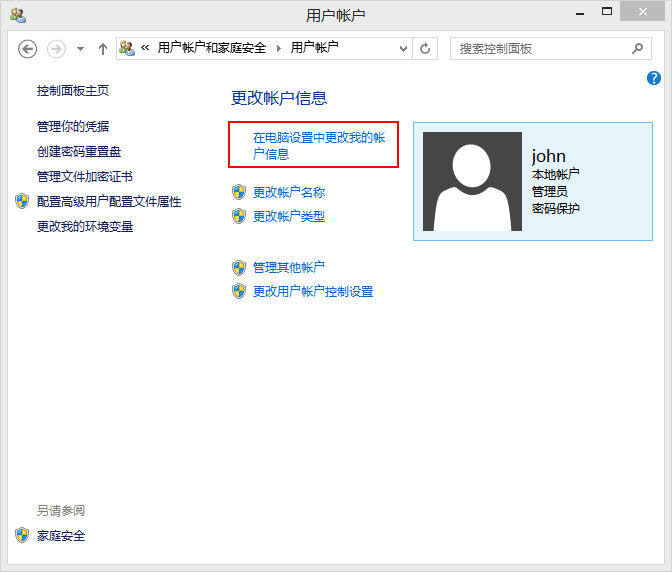Image resolution: width=672 pixels, height=572 pixels.
Task: Click shield icon beside 更改帐户名称
Action: click(x=239, y=192)
